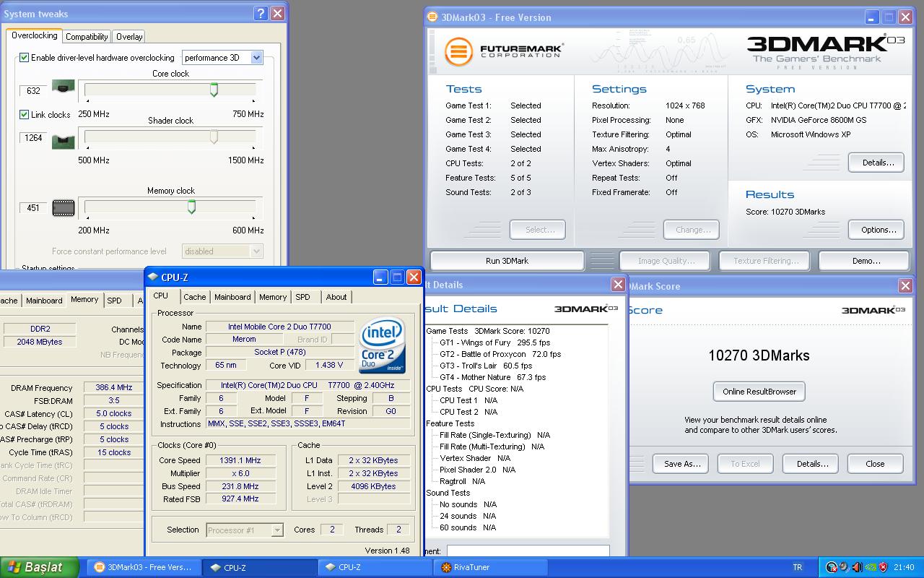Image resolution: width=924 pixels, height=578 pixels.
Task: Open the SPD tab in front CPU-Z
Action: tap(303, 297)
